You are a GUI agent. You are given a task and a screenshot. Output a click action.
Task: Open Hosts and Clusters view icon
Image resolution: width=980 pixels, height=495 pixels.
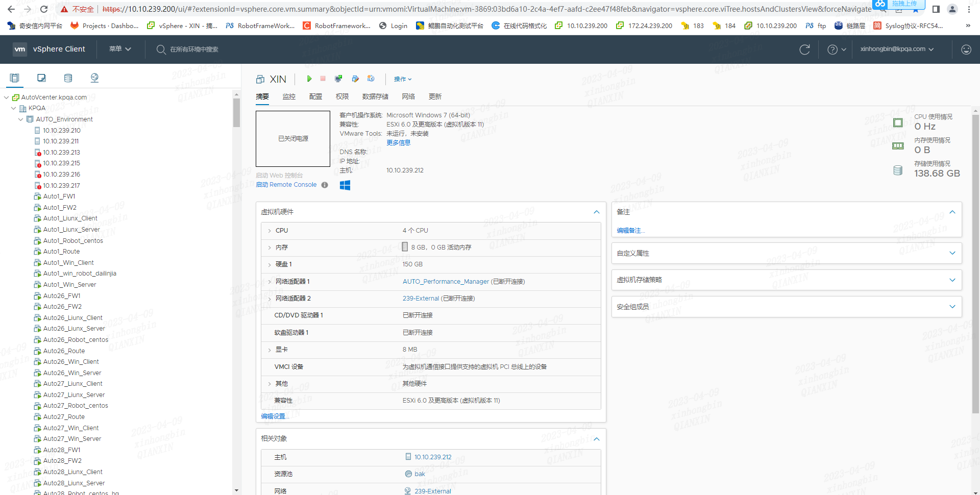[x=15, y=78]
